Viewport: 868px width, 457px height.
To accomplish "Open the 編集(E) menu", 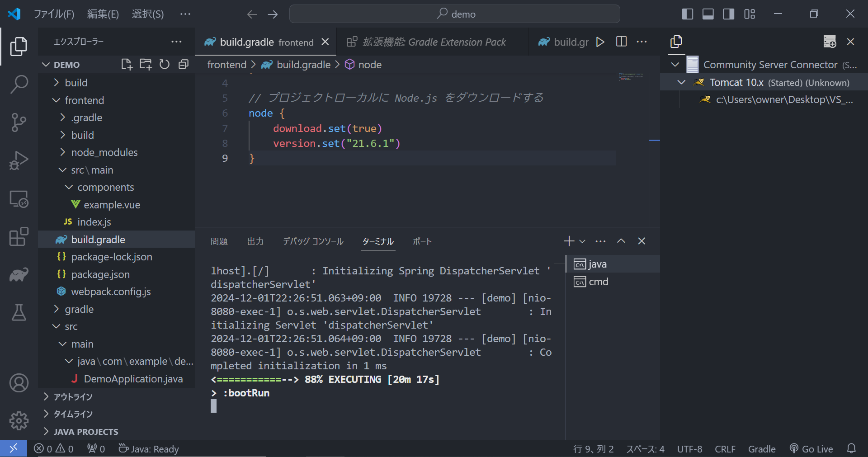I will pos(103,14).
